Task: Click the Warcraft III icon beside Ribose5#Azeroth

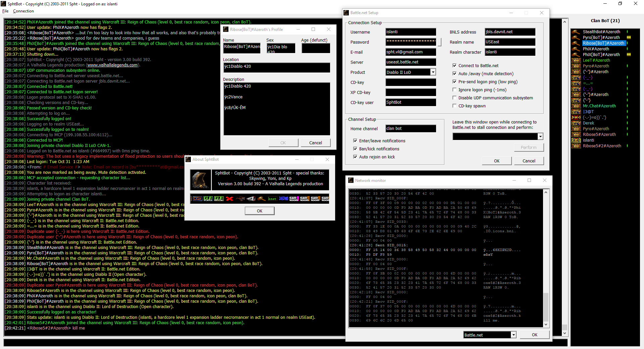Action: pyautogui.click(x=576, y=135)
